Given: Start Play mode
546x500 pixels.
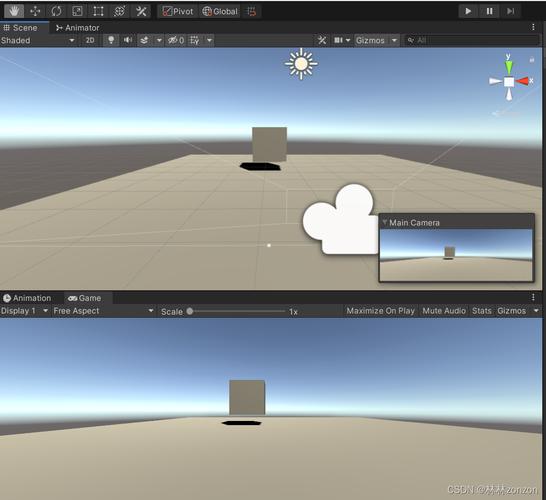Looking at the screenshot, I should [x=468, y=11].
